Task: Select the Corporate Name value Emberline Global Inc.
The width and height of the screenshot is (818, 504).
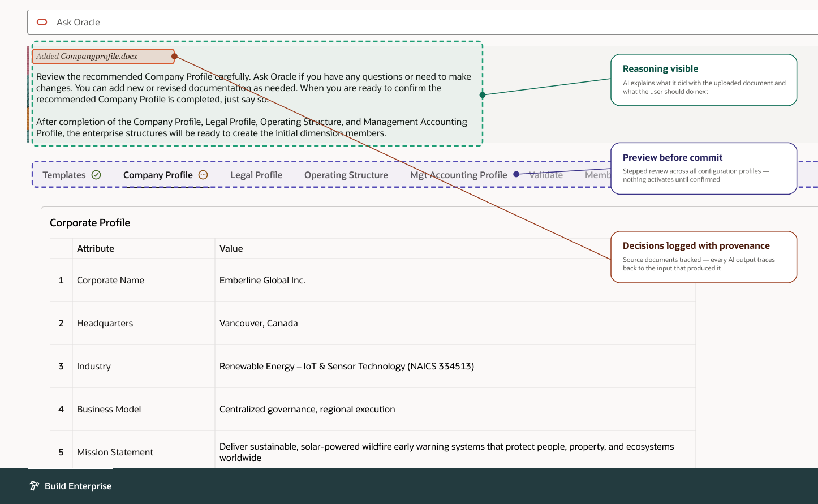Action: 263,279
